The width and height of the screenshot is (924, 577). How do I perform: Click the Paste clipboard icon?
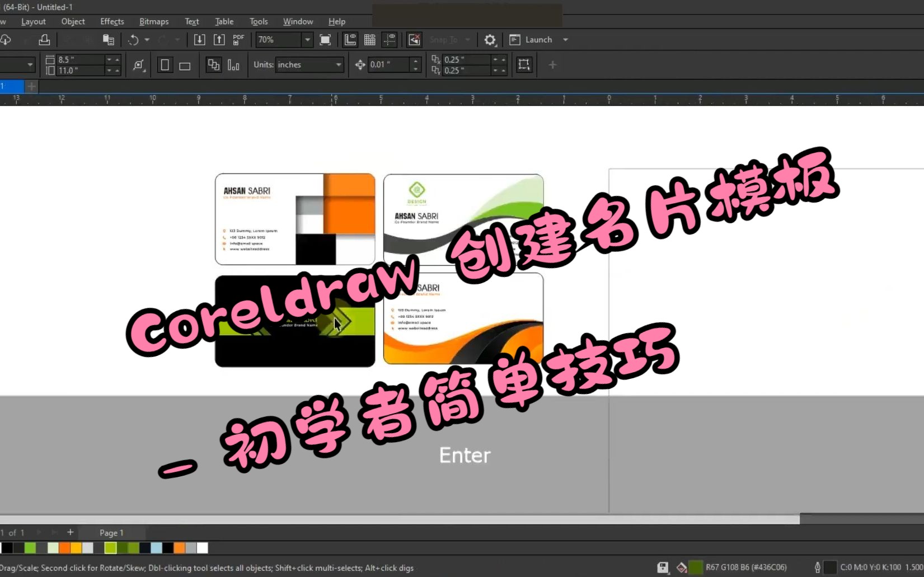tap(109, 40)
